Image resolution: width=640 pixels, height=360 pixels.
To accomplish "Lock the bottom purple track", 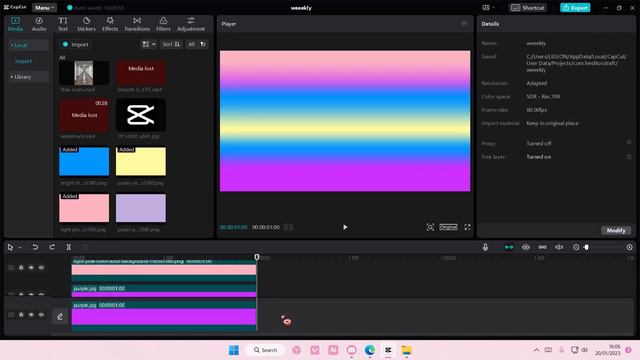I will (x=21, y=315).
